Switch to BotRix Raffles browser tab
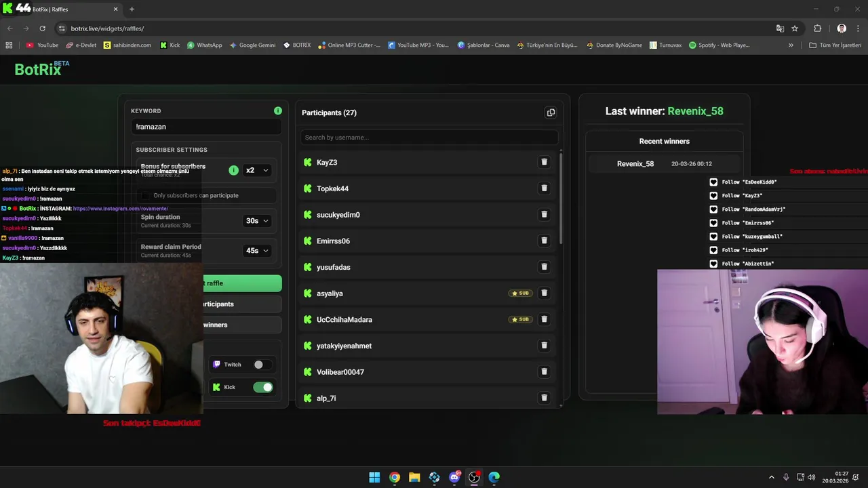 (61, 9)
